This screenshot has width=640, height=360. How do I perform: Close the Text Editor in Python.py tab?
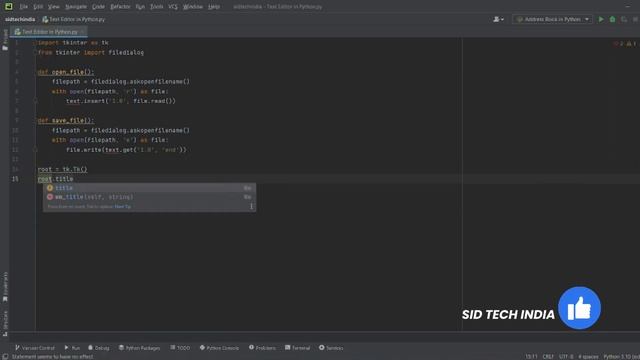coord(82,31)
